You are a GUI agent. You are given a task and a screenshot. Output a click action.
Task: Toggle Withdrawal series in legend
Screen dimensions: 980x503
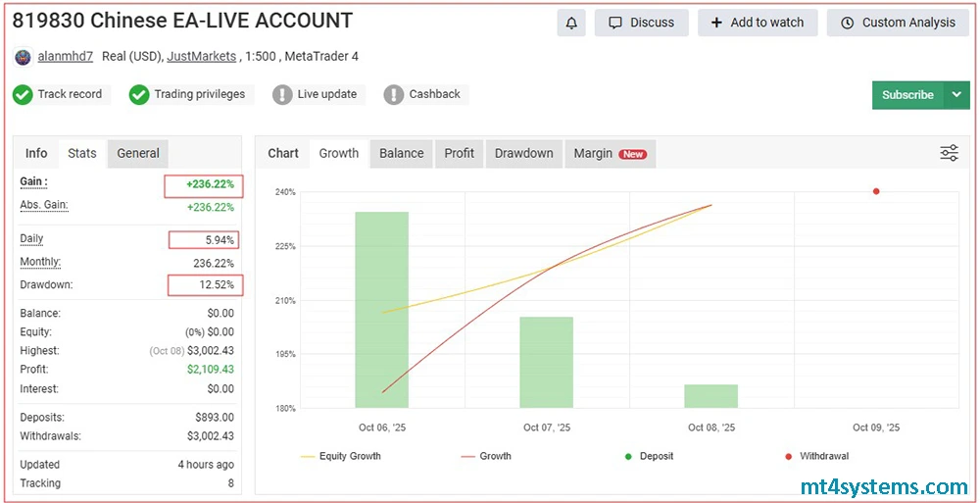point(816,456)
